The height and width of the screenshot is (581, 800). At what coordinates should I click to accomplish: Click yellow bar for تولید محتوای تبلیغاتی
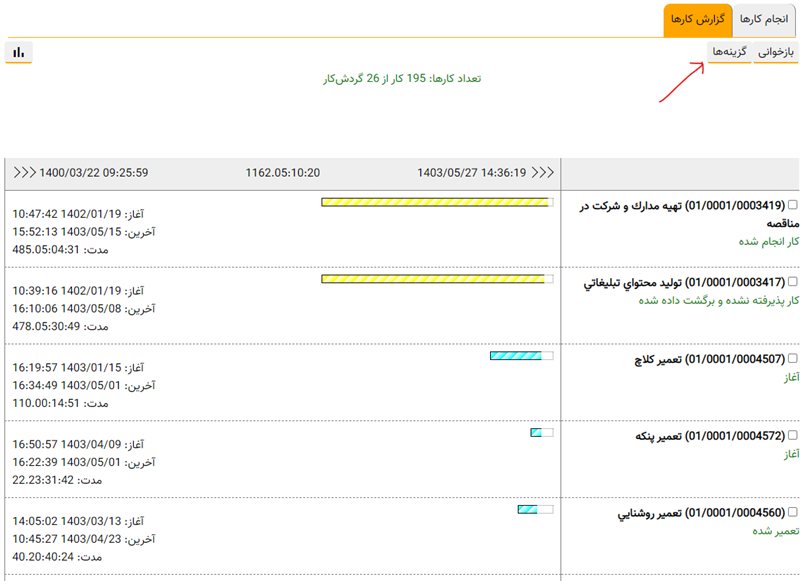coord(432,279)
